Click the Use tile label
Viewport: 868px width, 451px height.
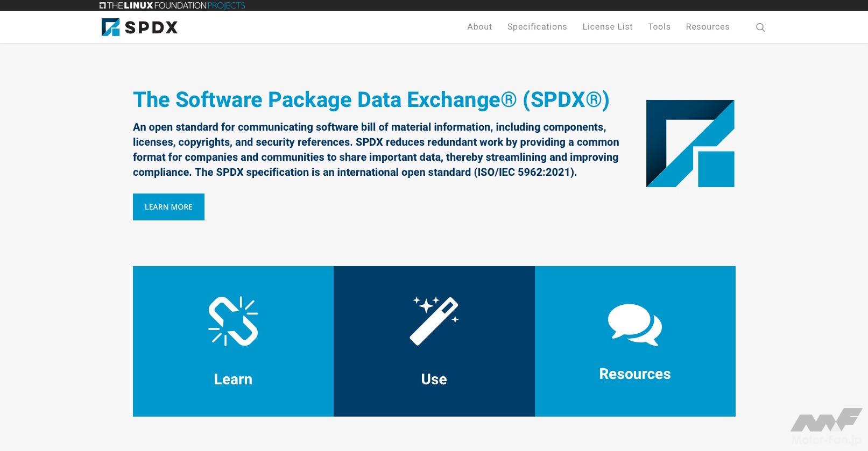pos(434,379)
